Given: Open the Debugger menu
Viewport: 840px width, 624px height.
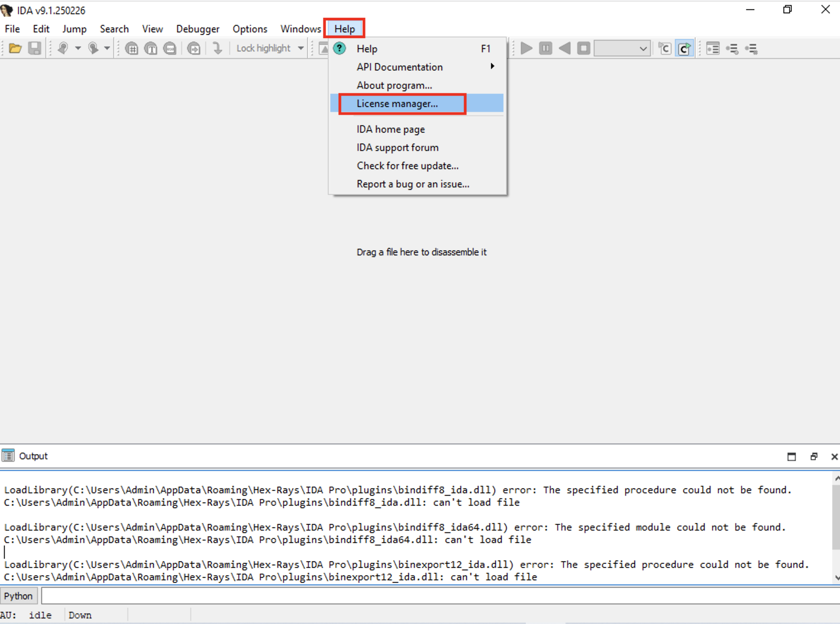Looking at the screenshot, I should point(197,29).
